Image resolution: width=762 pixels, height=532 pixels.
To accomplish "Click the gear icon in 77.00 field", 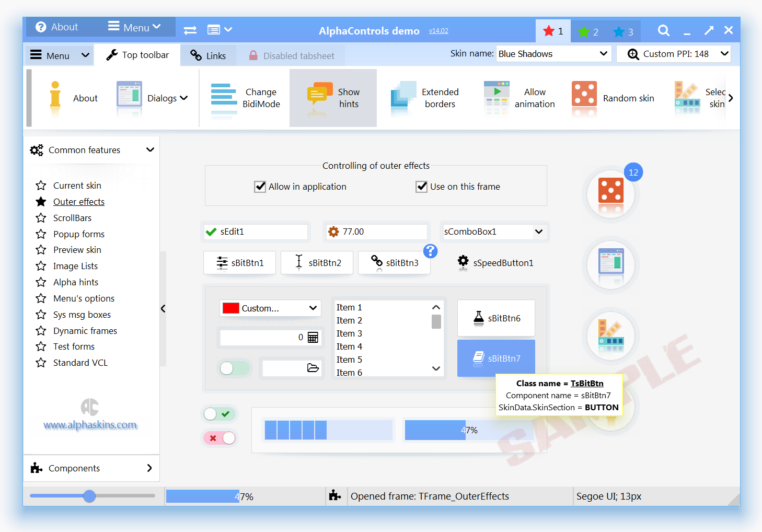I will point(333,232).
